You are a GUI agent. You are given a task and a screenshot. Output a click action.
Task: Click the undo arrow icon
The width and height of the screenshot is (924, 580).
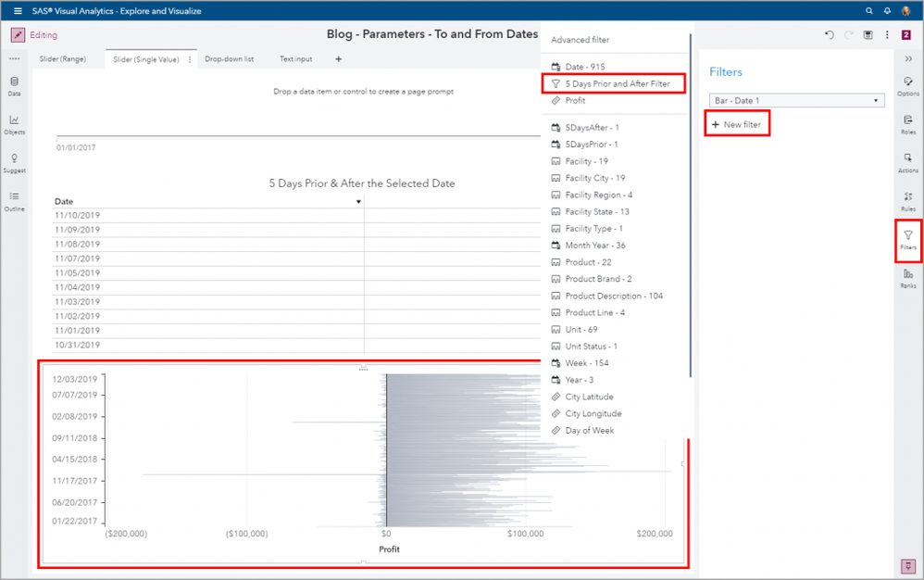[x=830, y=35]
